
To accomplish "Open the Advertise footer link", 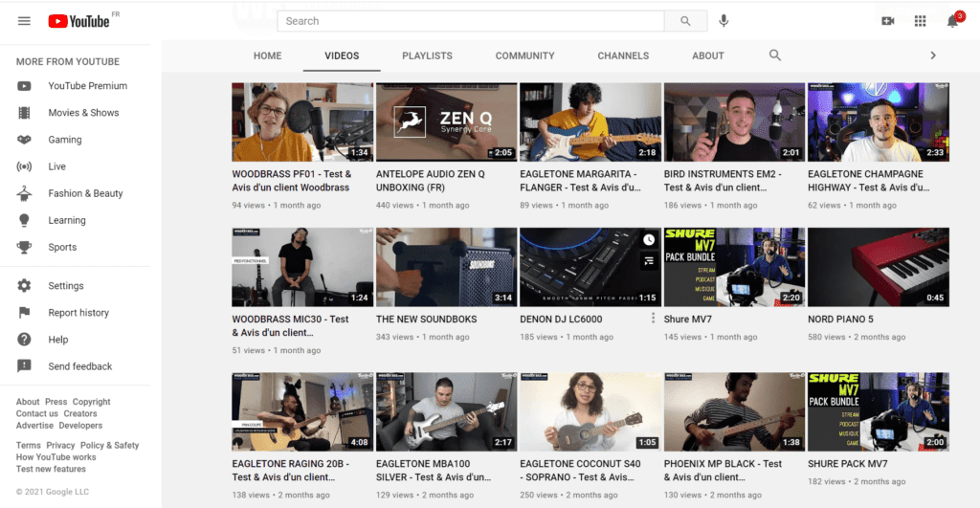I will (x=35, y=426).
